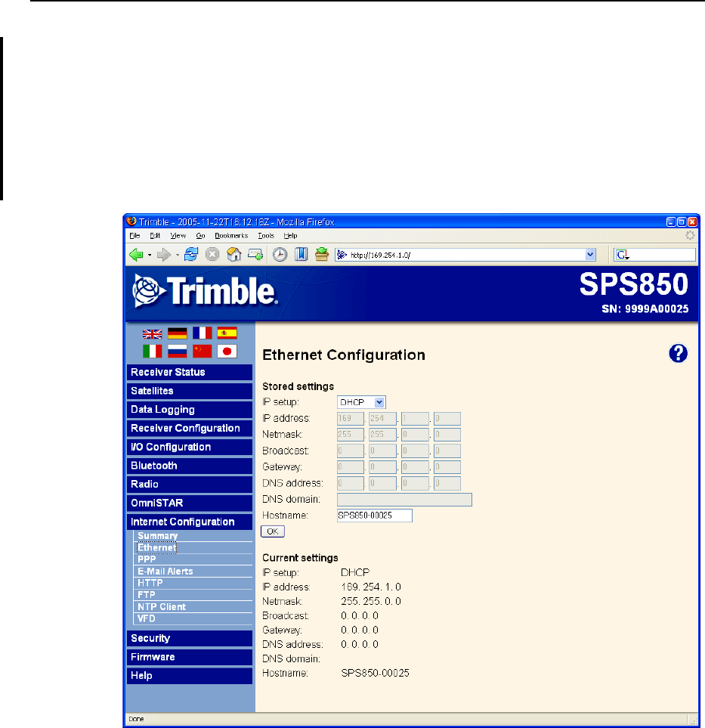Click the Google search engine icon

pyautogui.click(x=623, y=255)
